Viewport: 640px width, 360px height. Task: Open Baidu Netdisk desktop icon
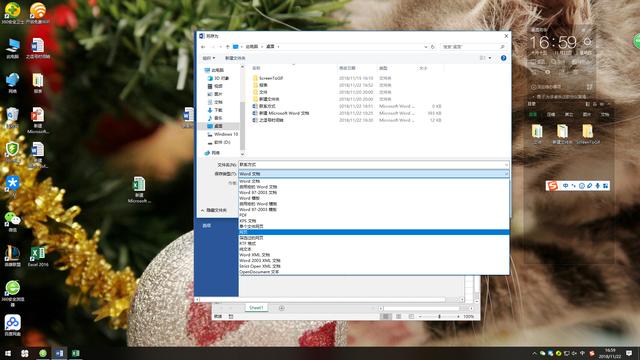[x=13, y=325]
